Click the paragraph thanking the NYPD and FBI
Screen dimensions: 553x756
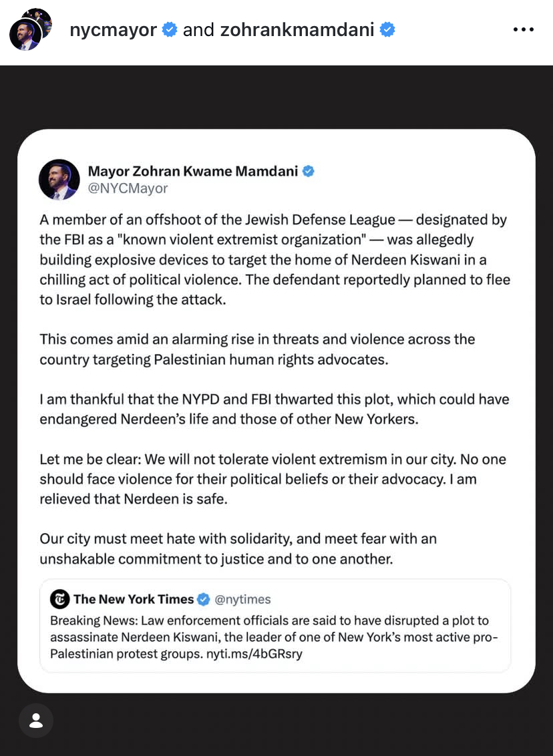click(x=274, y=409)
